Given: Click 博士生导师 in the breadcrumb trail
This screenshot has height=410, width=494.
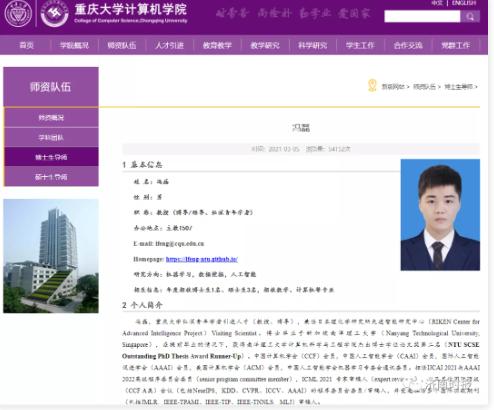Looking at the screenshot, I should tap(458, 87).
